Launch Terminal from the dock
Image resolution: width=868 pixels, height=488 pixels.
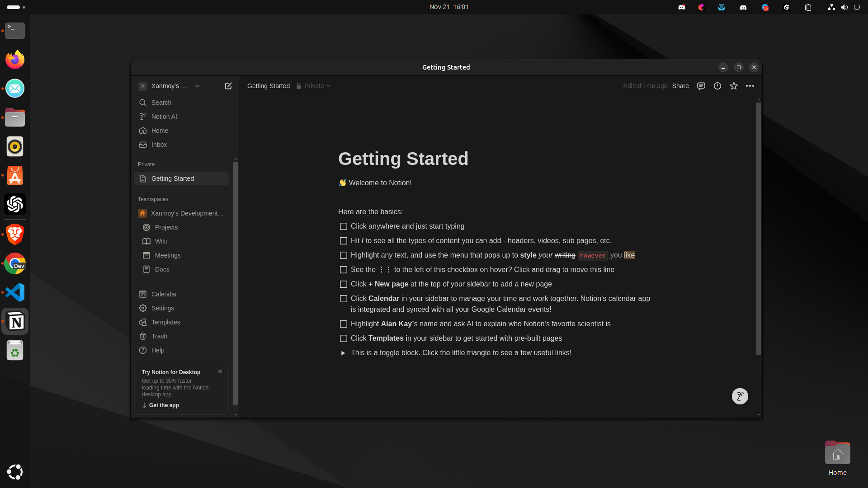pyautogui.click(x=15, y=31)
